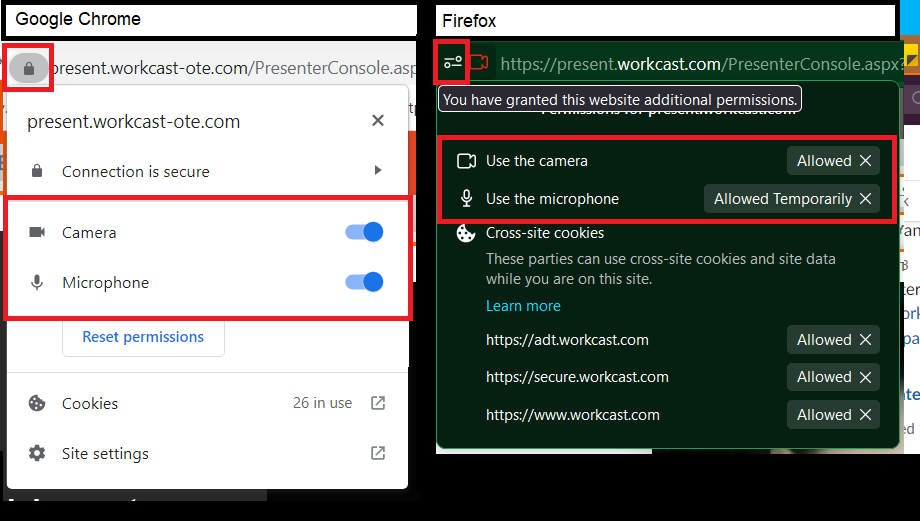Remove microphone Allowed Temporarily permission
Viewport: 920px width, 521px height.
[865, 199]
